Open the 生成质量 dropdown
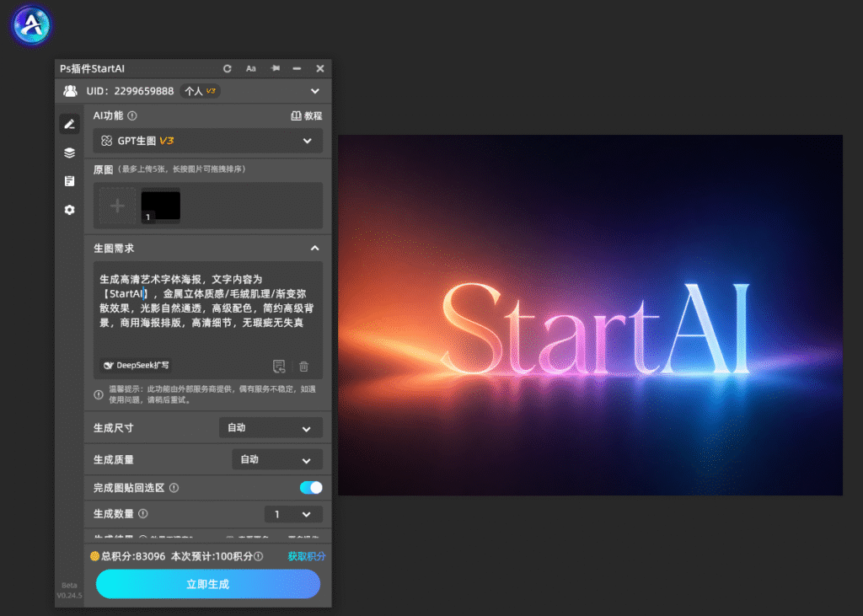 [277, 459]
